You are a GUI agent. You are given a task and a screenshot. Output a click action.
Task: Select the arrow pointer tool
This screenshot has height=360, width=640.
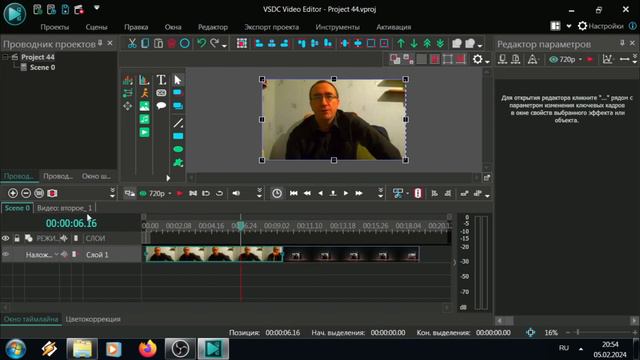click(178, 80)
